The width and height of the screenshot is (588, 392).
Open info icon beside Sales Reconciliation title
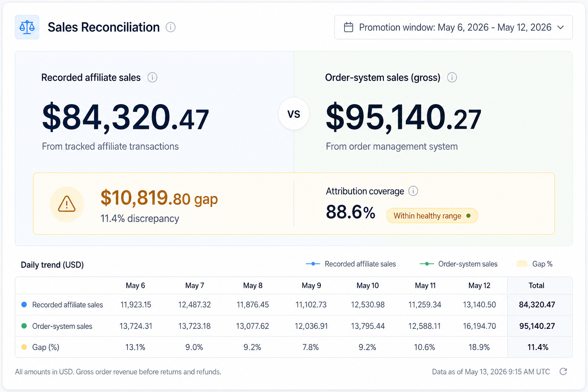[170, 27]
